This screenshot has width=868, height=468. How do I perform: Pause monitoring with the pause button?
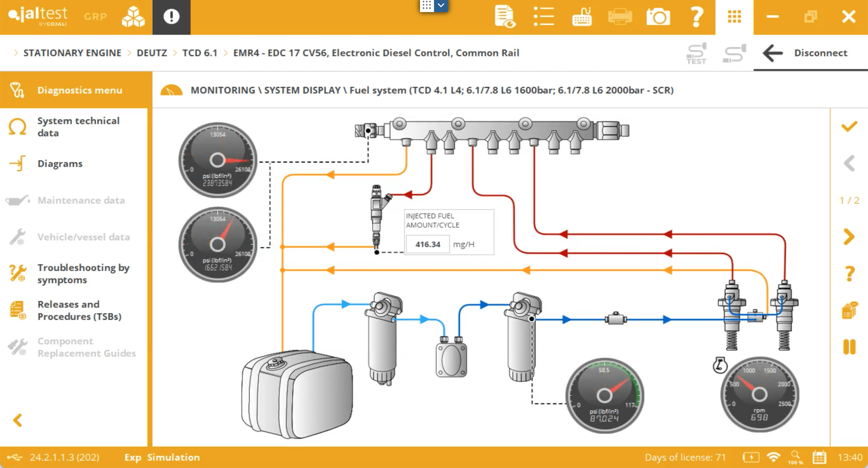pyautogui.click(x=849, y=347)
